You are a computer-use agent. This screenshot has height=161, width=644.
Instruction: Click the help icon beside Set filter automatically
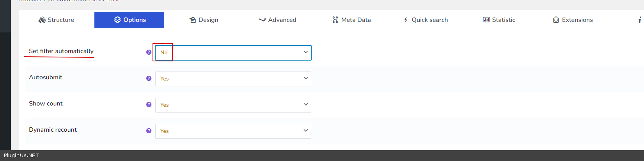click(149, 52)
